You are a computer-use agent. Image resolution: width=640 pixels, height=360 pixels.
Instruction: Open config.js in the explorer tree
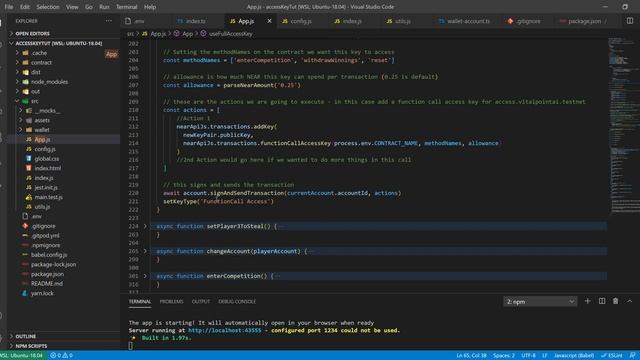[45, 149]
